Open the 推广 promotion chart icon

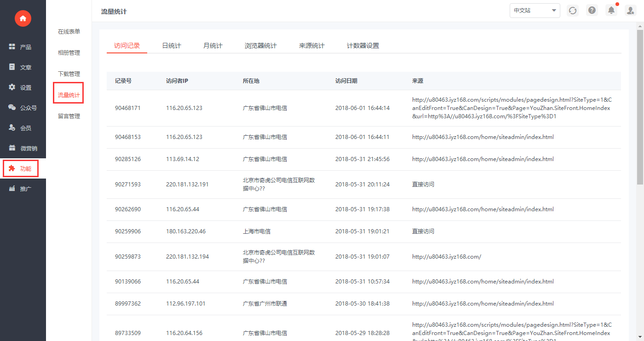12,188
